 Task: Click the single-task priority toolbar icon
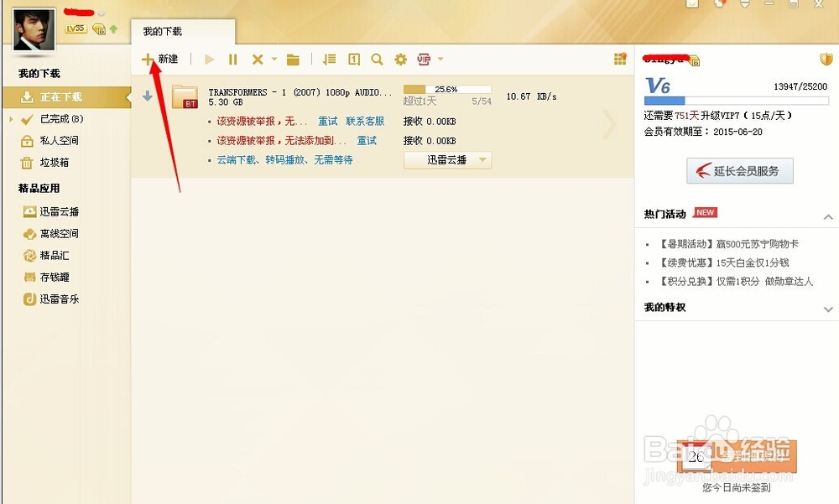354,60
